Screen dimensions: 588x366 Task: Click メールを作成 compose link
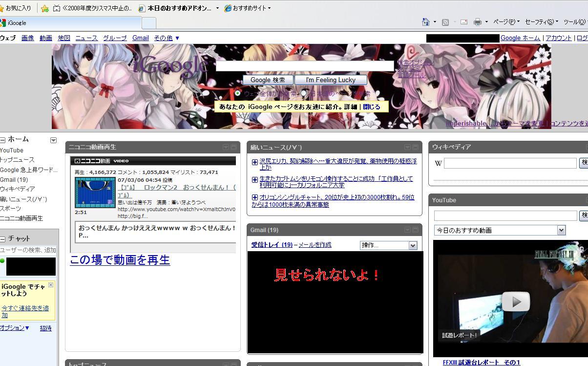315,245
